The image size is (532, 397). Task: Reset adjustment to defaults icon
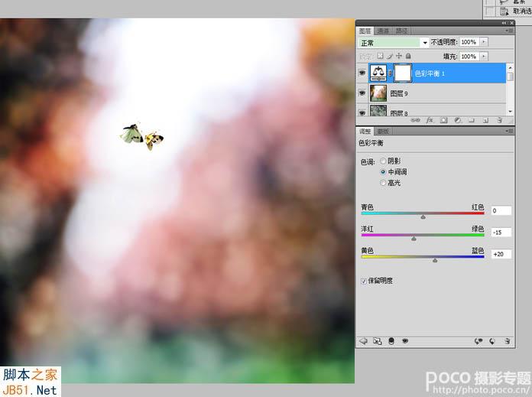492,341
